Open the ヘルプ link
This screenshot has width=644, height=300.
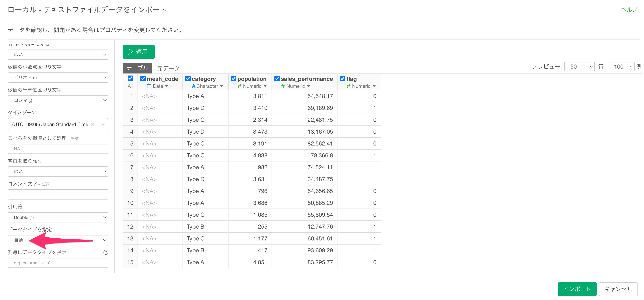click(x=629, y=10)
